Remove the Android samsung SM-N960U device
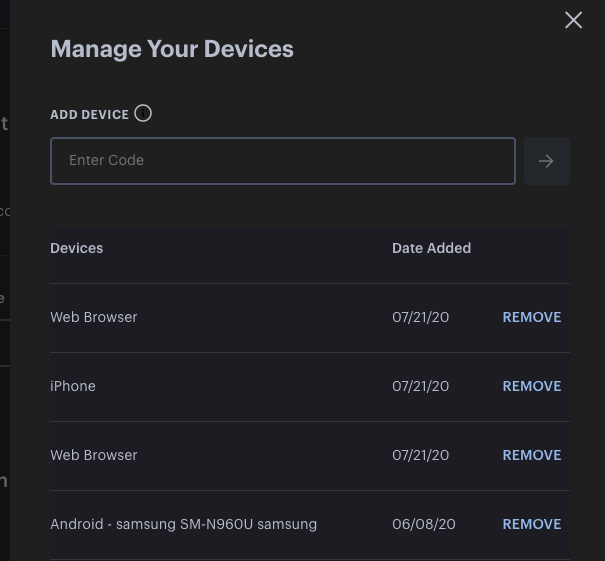 (x=531, y=524)
